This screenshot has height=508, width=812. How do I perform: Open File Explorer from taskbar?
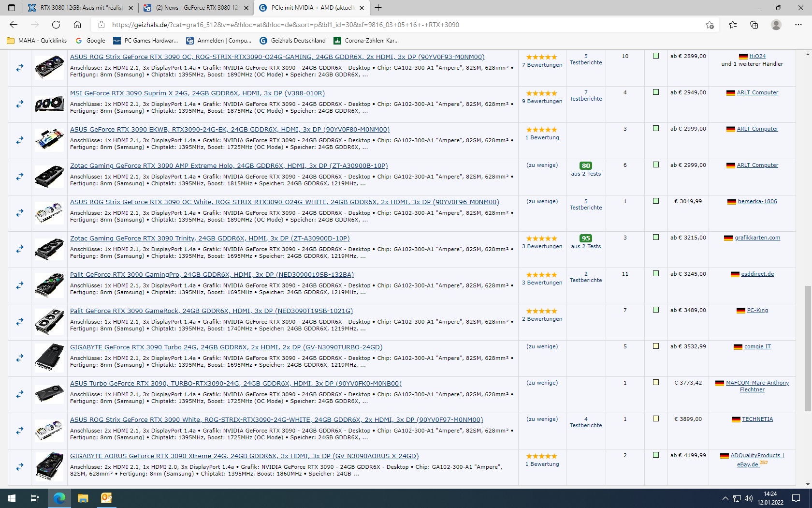[x=83, y=498]
